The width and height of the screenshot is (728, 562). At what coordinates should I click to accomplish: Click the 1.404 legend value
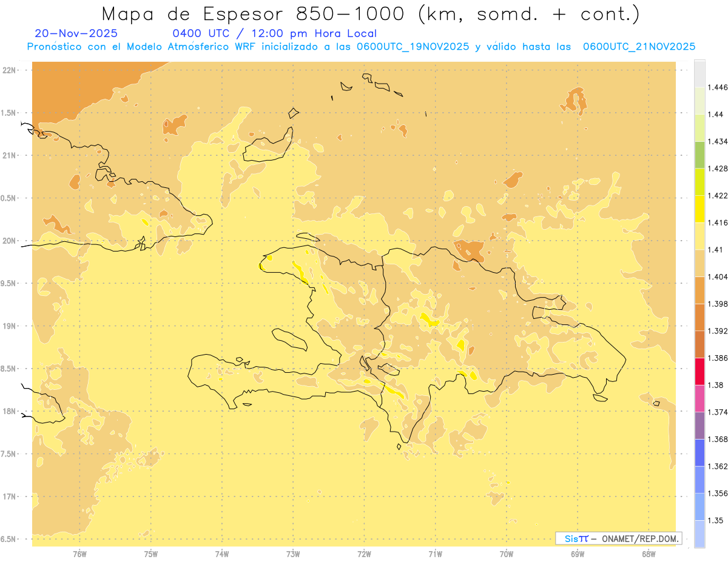[718, 277]
